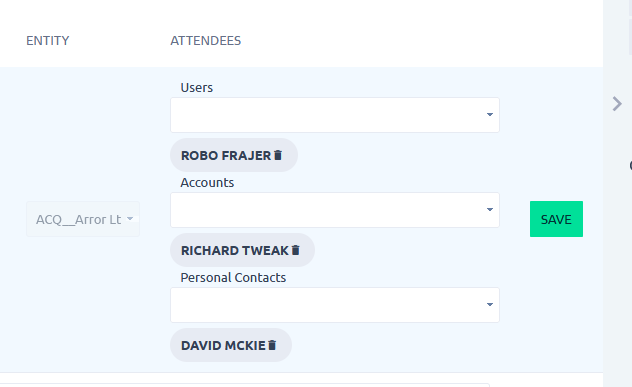Click the ATTENDEES column header
The image size is (632, 387).
(206, 41)
